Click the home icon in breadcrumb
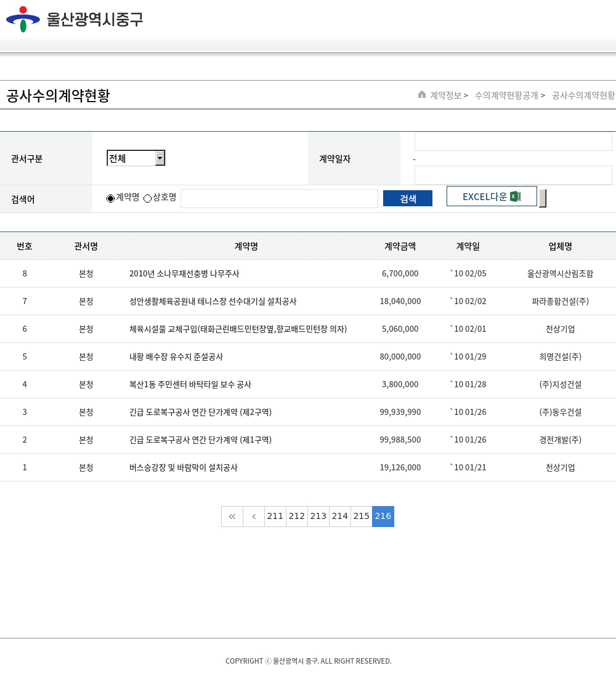The image size is (616, 700). tap(422, 95)
